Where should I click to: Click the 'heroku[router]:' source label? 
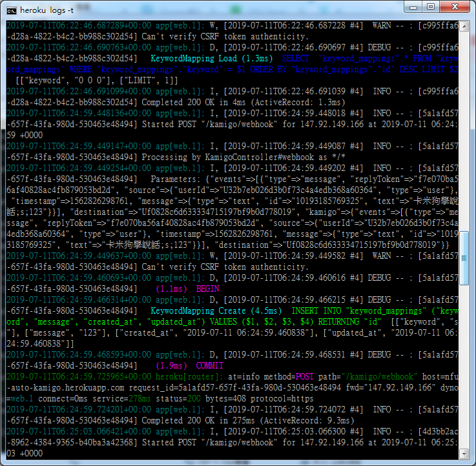[x=189, y=376]
